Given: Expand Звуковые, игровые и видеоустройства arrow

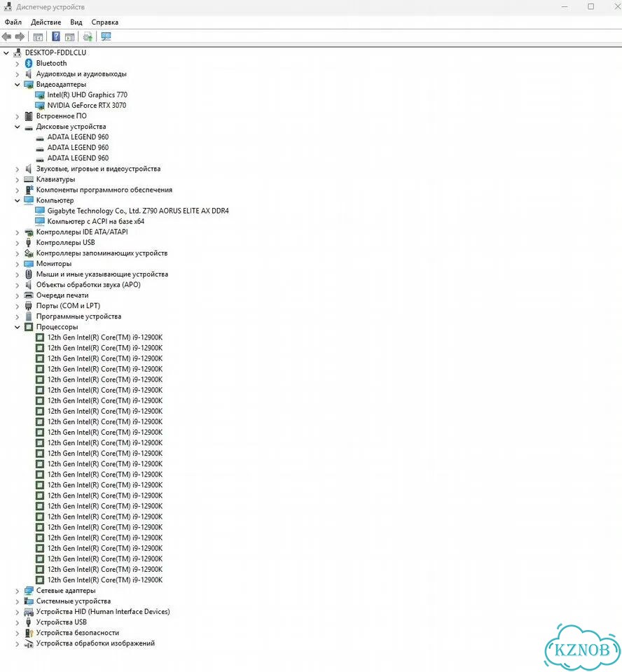Looking at the screenshot, I should (x=17, y=169).
